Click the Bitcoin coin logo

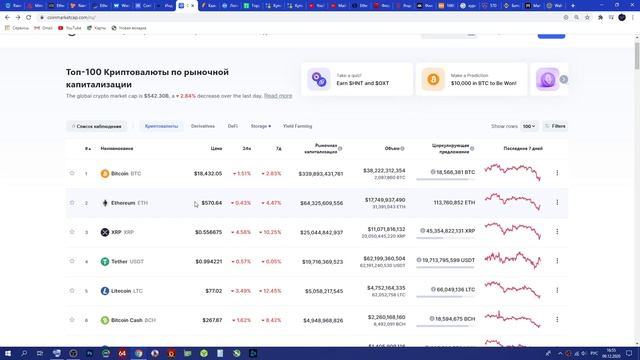pos(105,173)
